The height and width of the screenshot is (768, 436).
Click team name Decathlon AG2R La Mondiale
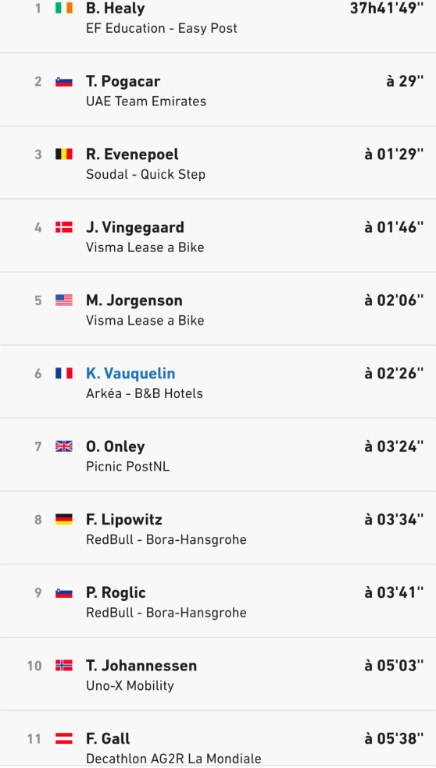[173, 759]
